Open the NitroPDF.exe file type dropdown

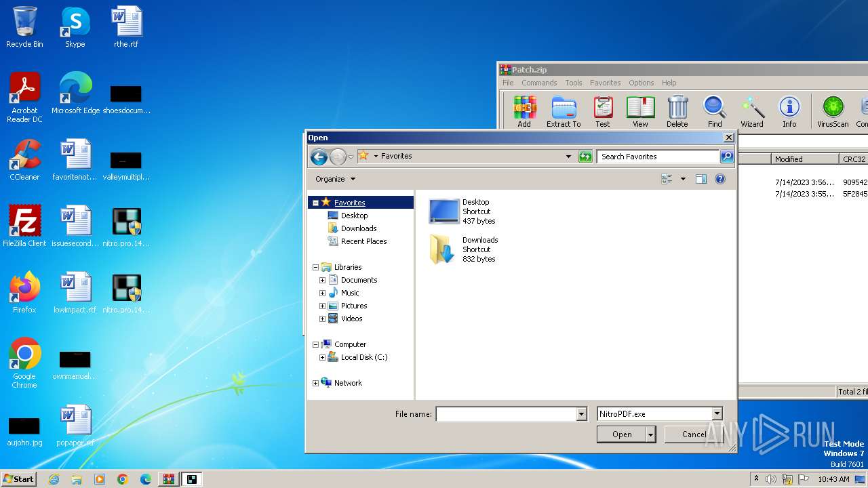717,413
